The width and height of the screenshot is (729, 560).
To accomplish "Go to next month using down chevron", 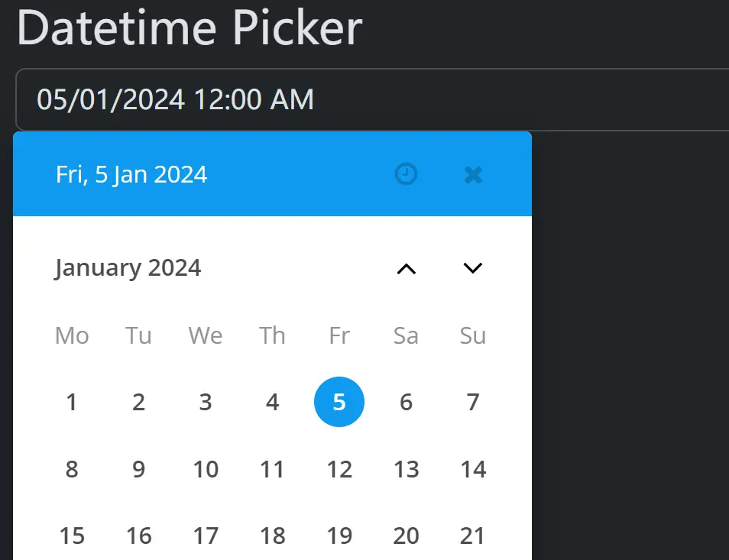I will tap(473, 268).
